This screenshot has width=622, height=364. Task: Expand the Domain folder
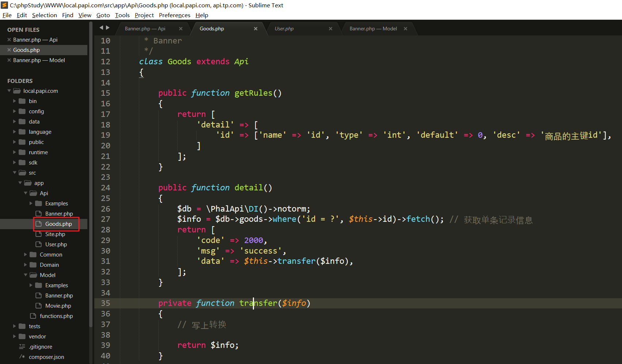click(26, 265)
